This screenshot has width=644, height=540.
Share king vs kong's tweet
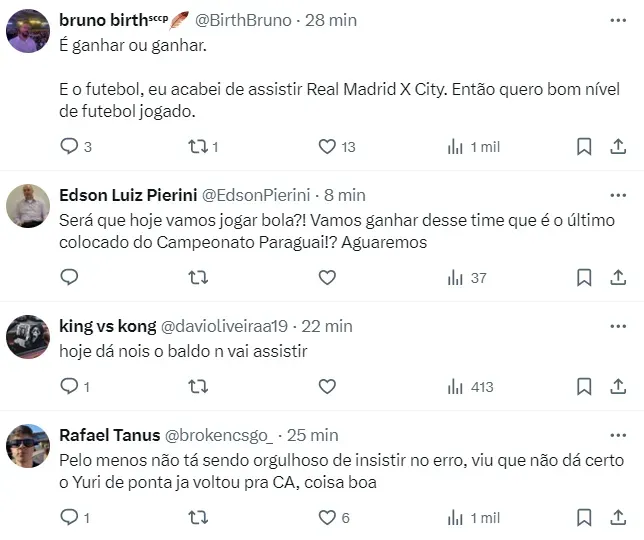click(x=617, y=386)
